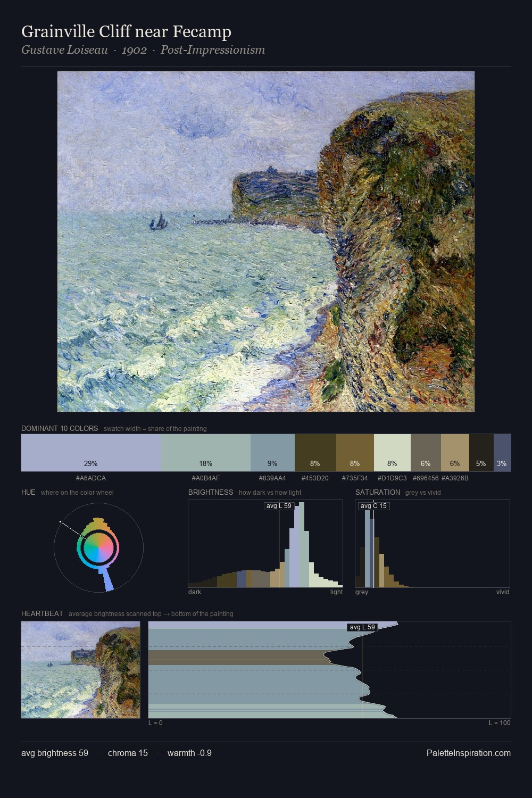
Task: Select the tan swatch above #A3926B
Action: click(x=455, y=453)
